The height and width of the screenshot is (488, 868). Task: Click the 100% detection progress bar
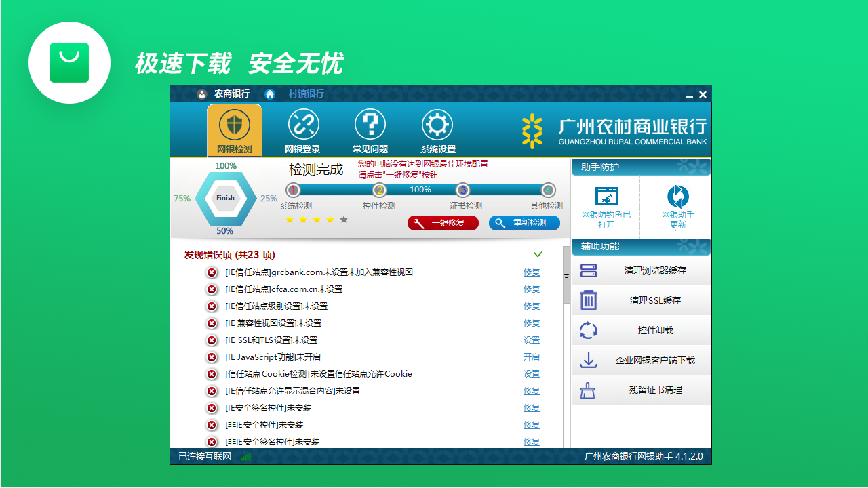click(420, 190)
